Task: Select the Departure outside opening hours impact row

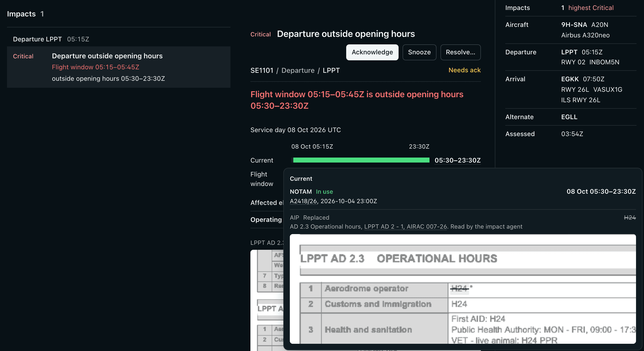Action: pos(118,67)
